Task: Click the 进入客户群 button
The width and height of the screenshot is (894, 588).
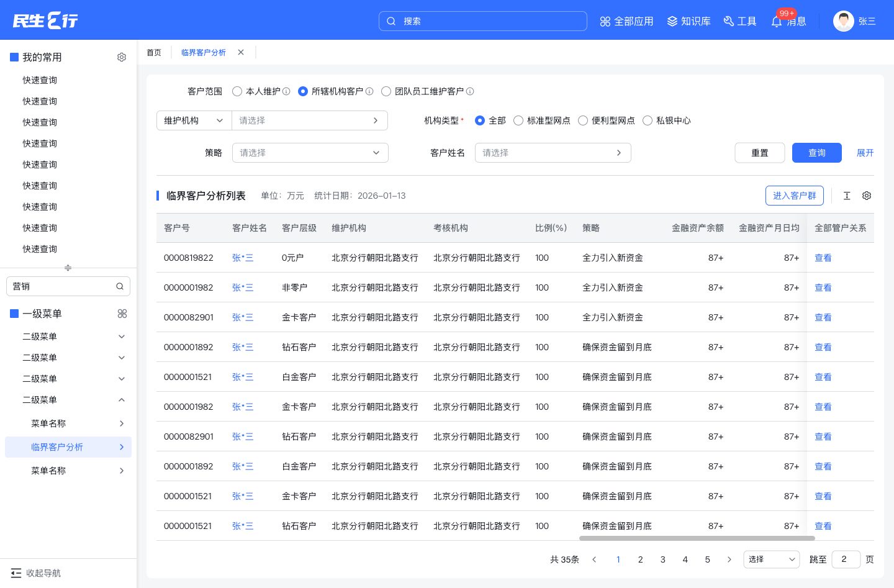Action: (x=795, y=196)
